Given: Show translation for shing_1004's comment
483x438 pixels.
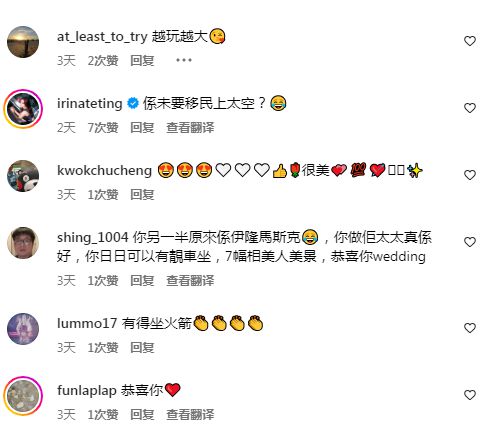Looking at the screenshot, I should coord(190,280).
